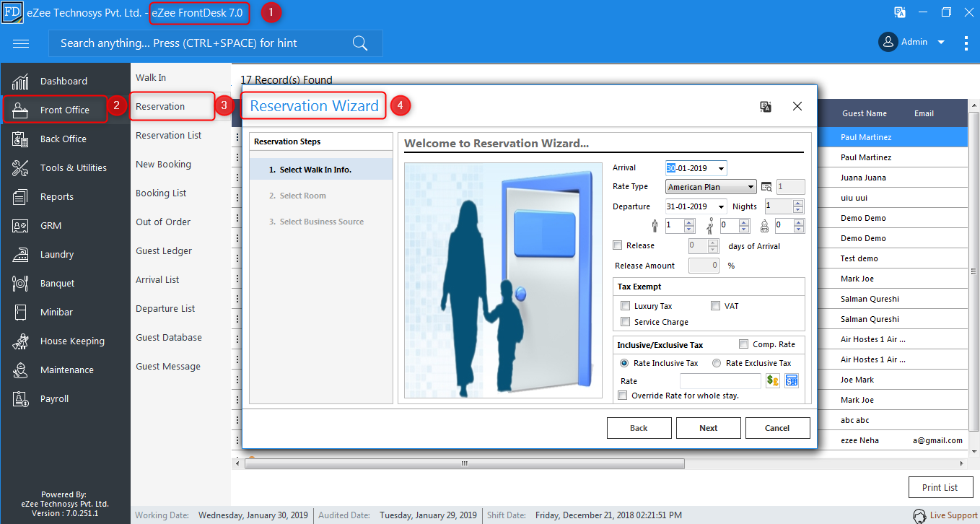Click the Live Support link

pos(954,515)
